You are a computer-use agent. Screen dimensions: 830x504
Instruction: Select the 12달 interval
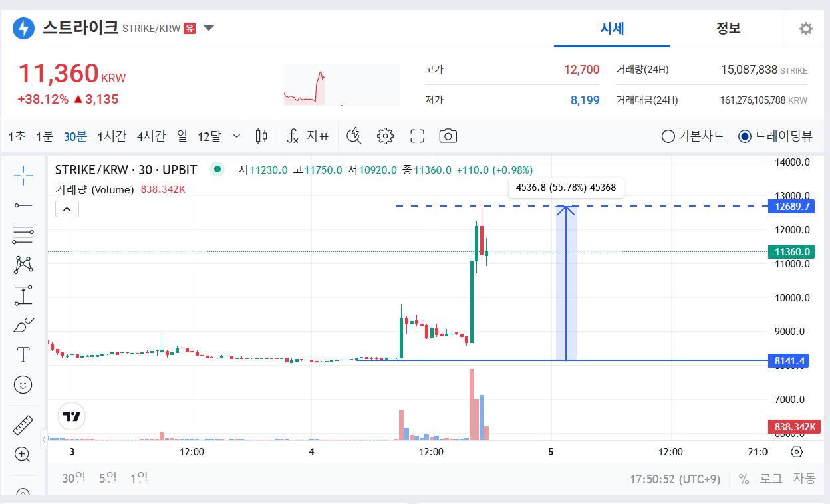pos(209,136)
